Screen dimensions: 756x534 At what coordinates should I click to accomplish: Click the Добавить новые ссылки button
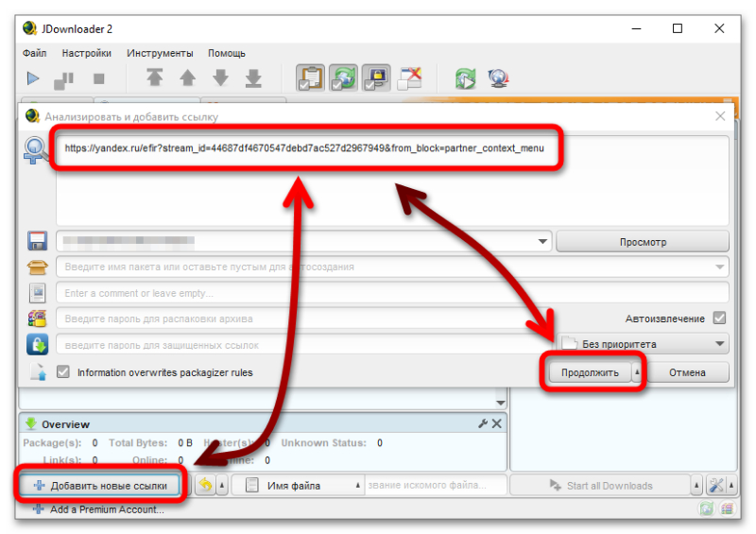click(x=100, y=485)
